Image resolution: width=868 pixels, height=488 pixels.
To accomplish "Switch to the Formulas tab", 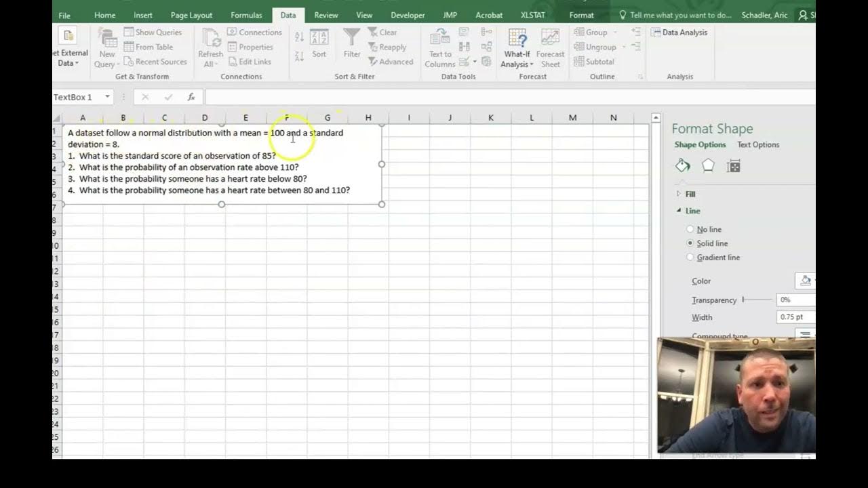I will [x=246, y=15].
